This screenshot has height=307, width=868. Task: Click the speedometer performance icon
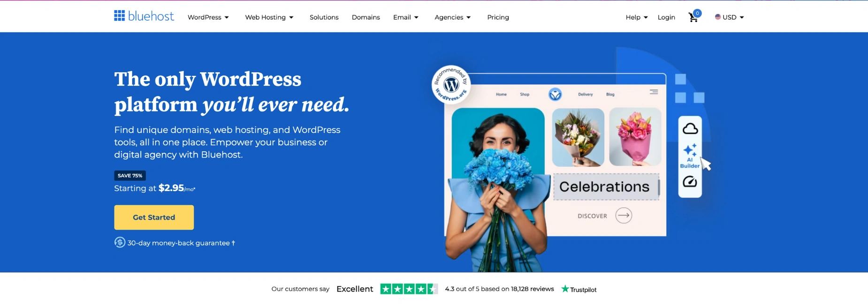(690, 181)
